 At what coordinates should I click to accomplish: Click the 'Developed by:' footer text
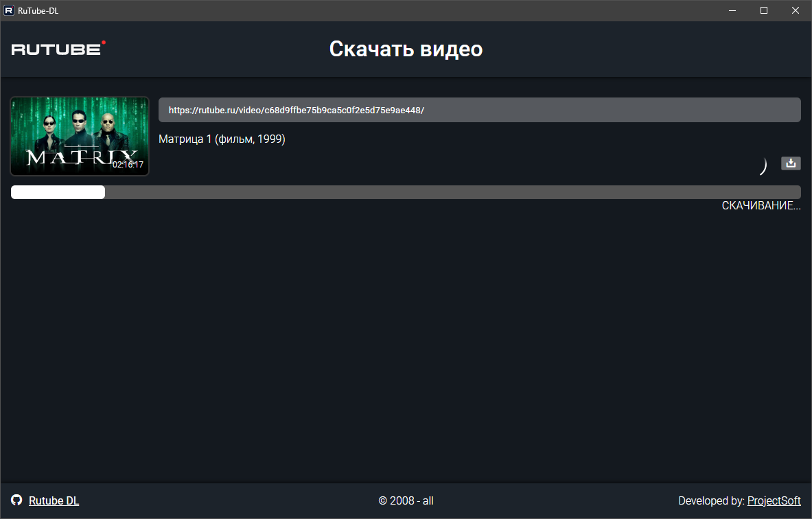(712, 501)
